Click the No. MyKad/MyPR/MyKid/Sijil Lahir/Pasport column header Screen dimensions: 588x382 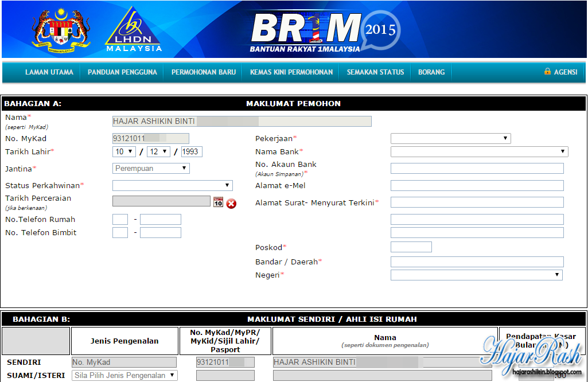225,341
